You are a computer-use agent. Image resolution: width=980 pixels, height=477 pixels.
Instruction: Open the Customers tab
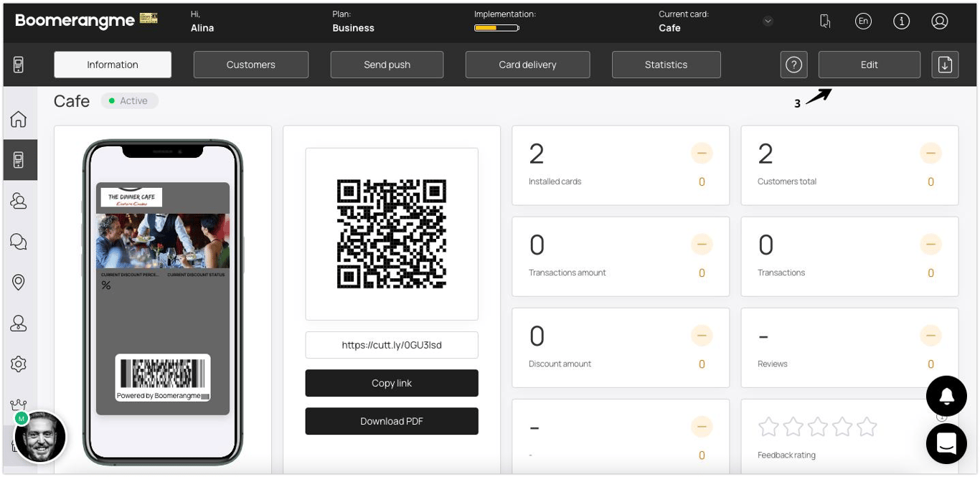pyautogui.click(x=251, y=65)
